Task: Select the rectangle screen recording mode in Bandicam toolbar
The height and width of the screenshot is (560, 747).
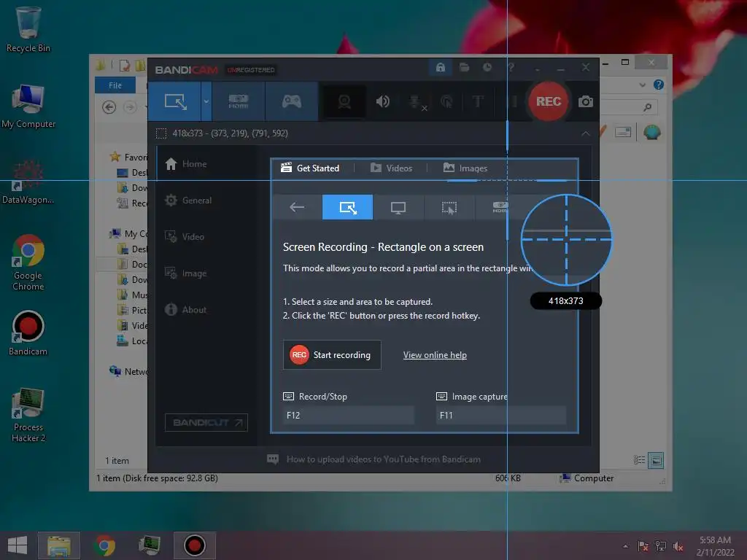Action: coord(175,101)
